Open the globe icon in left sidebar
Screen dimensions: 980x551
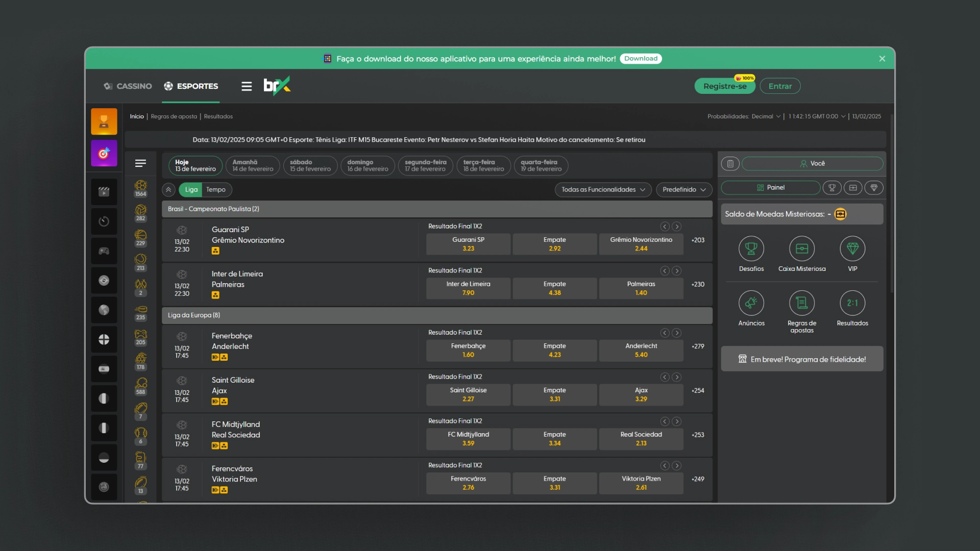click(x=104, y=310)
